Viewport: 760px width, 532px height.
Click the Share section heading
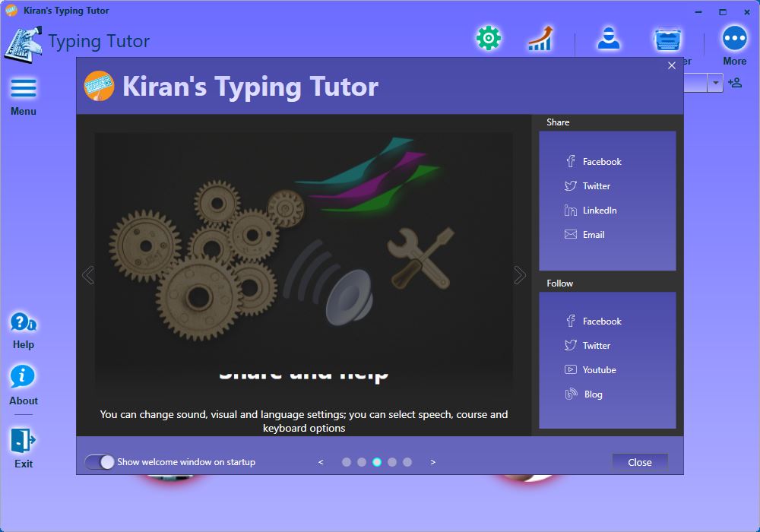(558, 122)
